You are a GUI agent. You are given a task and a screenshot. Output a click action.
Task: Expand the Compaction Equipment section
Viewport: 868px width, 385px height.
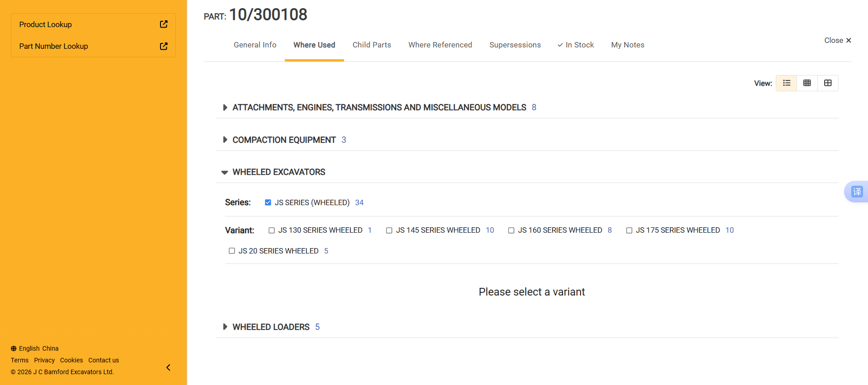(x=225, y=140)
